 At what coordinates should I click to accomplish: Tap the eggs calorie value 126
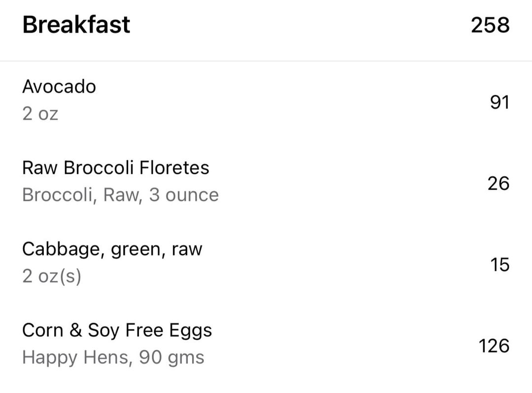(x=494, y=346)
